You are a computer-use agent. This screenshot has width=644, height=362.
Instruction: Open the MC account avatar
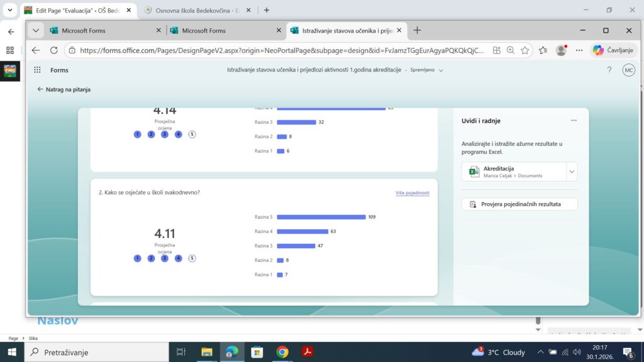pyautogui.click(x=628, y=70)
